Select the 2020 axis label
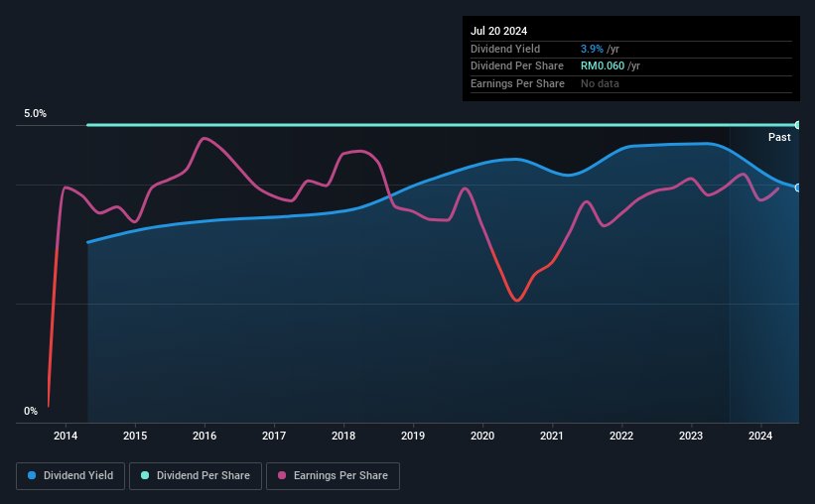Screen dimensions: 815x504 tap(482, 436)
